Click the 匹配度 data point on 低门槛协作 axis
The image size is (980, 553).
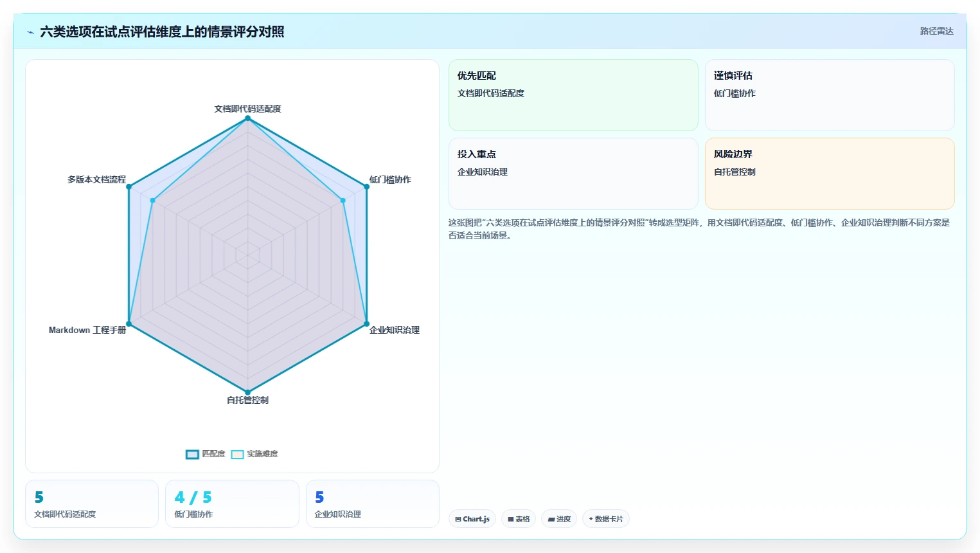click(x=367, y=186)
